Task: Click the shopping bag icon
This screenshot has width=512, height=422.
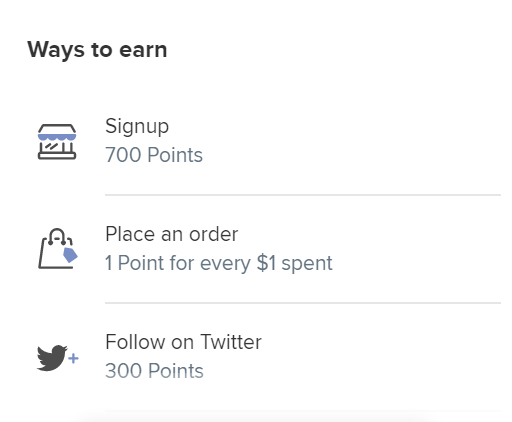Action: click(58, 249)
